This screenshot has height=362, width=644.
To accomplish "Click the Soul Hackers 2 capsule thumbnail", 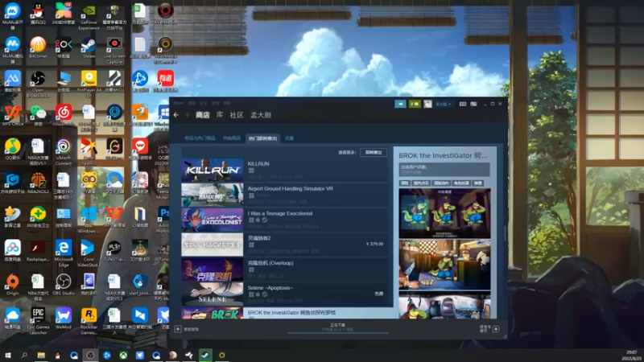I will pyautogui.click(x=213, y=245).
